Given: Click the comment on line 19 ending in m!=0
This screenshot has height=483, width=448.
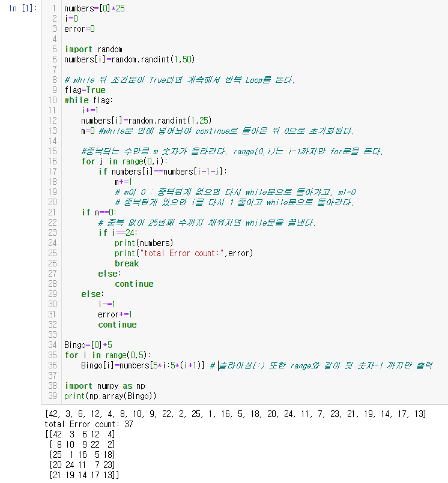Looking at the screenshot, I should [235, 192].
